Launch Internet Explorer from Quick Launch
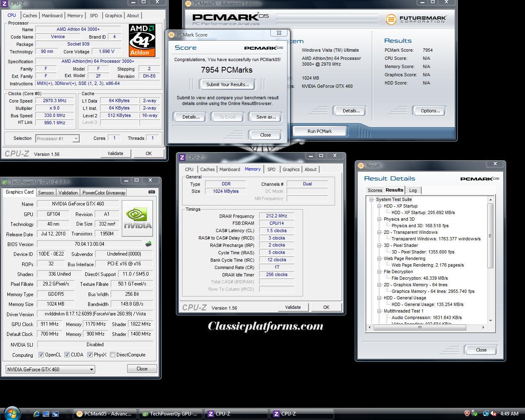The width and height of the screenshot is (525, 420). tap(37, 414)
